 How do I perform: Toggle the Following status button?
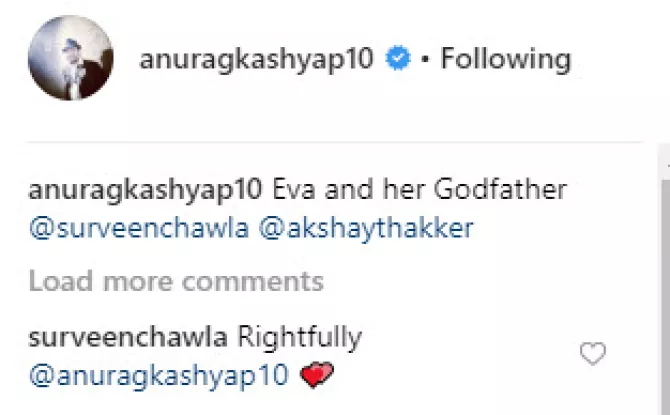coord(506,59)
